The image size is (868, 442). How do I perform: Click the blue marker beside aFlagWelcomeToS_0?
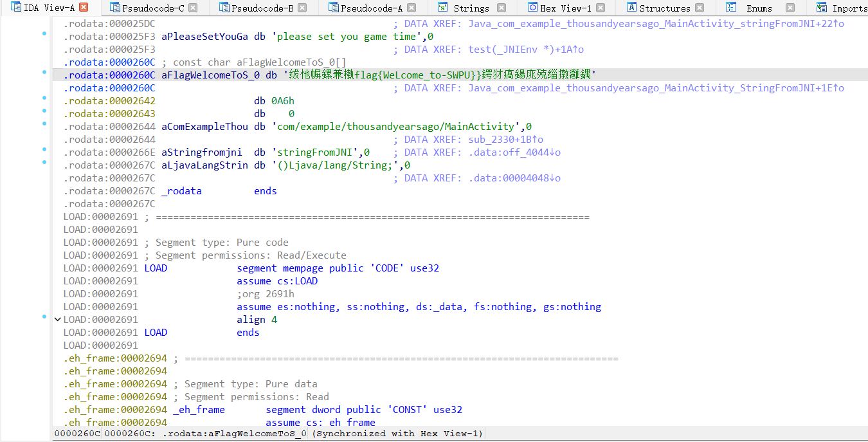44,73
